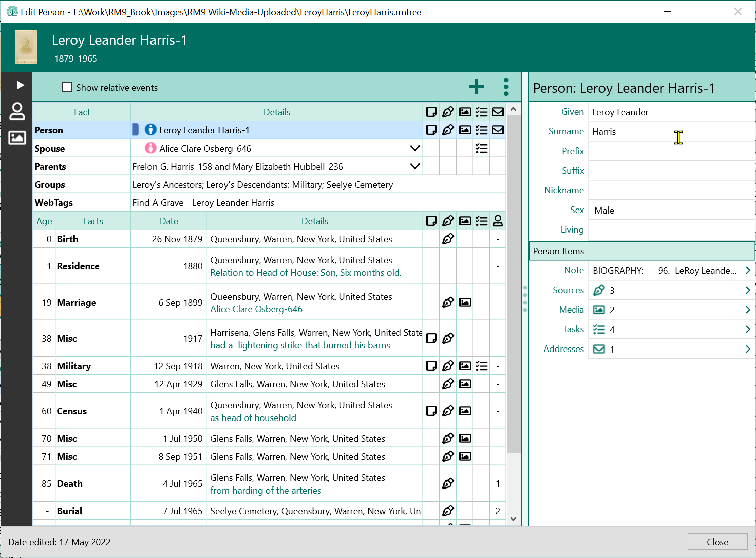Image resolution: width=756 pixels, height=558 pixels.
Task: Click the Close button
Action: [x=717, y=542]
